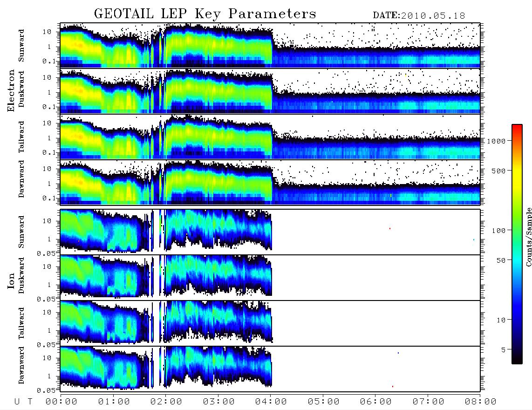
Task: Open the Electron Duskward spectrogram panel
Action: [270, 91]
